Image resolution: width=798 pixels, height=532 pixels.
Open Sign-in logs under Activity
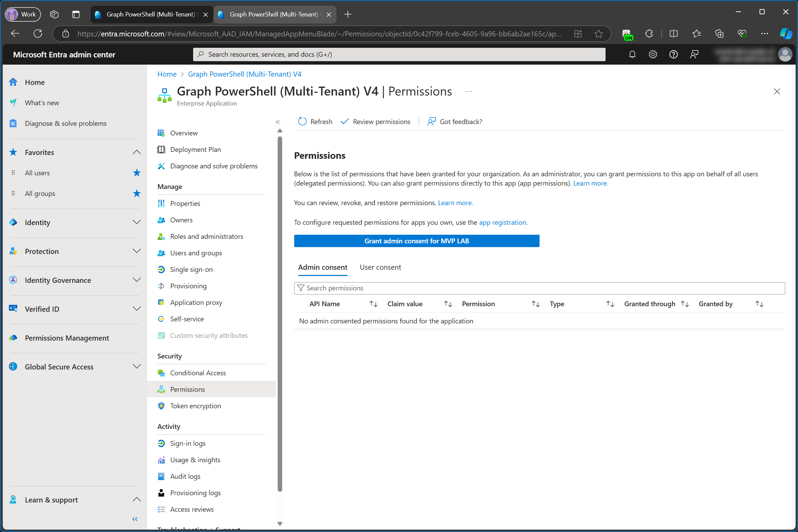point(188,443)
